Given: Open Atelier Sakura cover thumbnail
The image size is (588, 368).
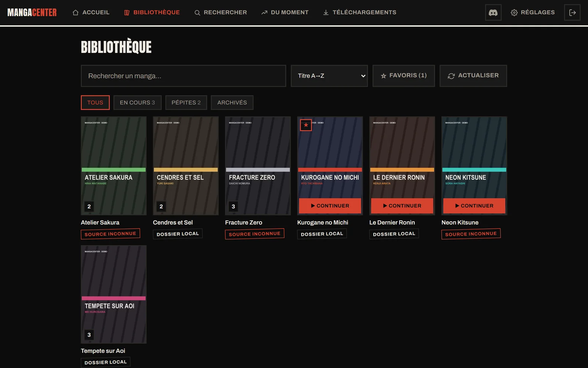Looking at the screenshot, I should [x=114, y=166].
